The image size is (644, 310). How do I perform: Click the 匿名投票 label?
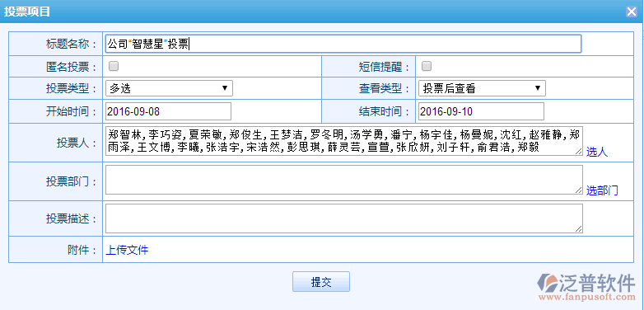click(71, 66)
